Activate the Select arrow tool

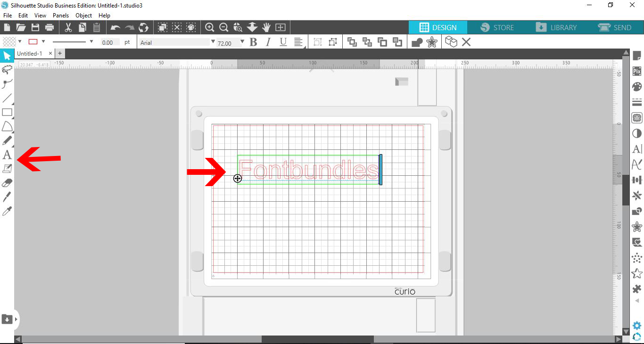[x=7, y=56]
